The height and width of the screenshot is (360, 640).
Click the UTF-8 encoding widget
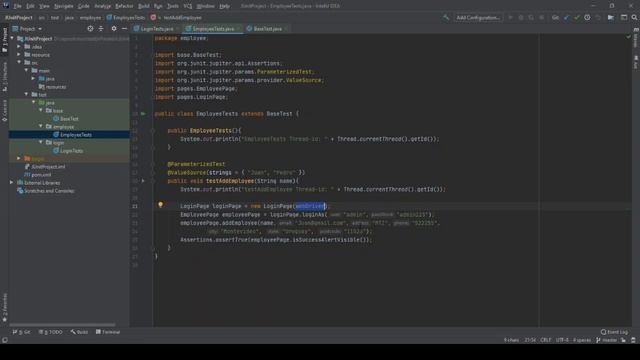562,340
